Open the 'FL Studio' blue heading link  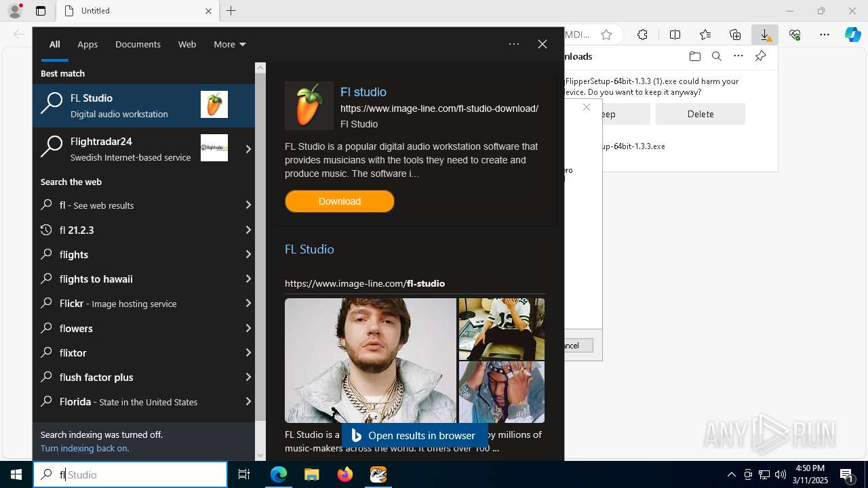309,249
